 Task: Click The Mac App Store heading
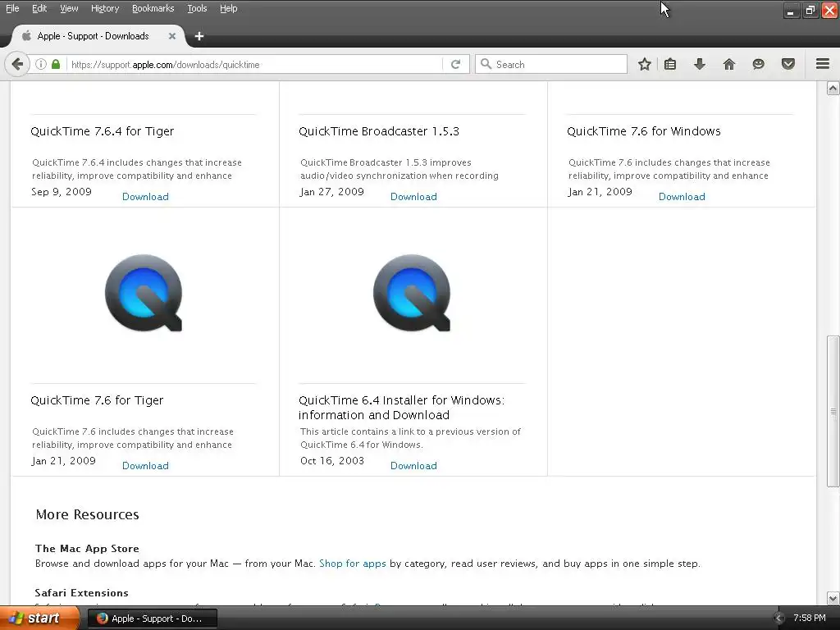click(x=87, y=549)
